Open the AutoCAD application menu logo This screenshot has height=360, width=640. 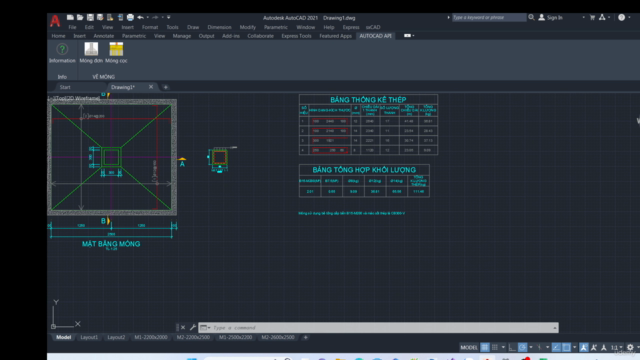[x=55, y=20]
